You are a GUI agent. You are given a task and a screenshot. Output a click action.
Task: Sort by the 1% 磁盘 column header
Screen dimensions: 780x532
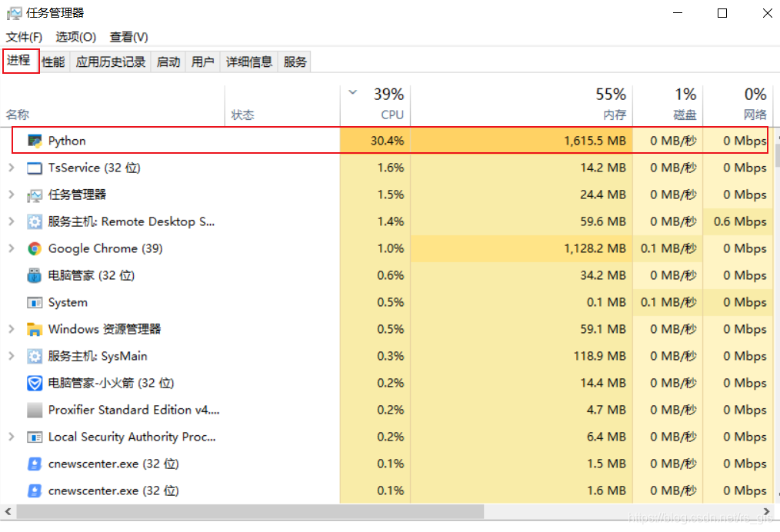coord(668,105)
